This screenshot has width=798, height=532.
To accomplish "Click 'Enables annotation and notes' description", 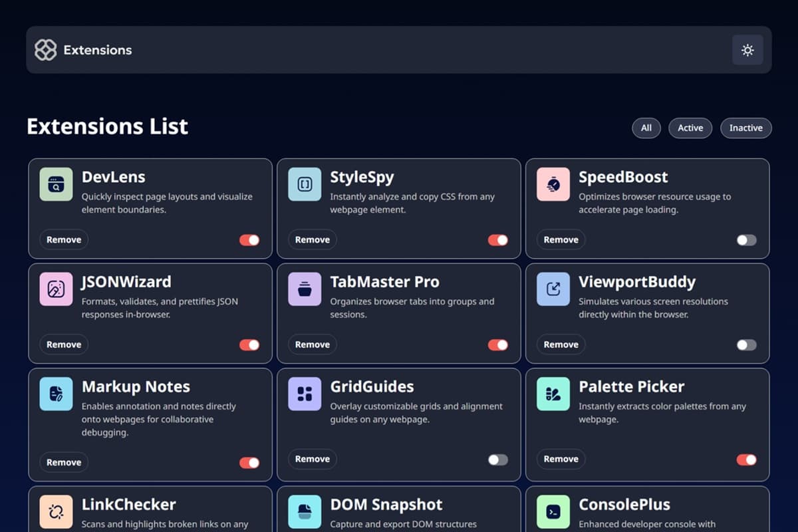I will (159, 419).
